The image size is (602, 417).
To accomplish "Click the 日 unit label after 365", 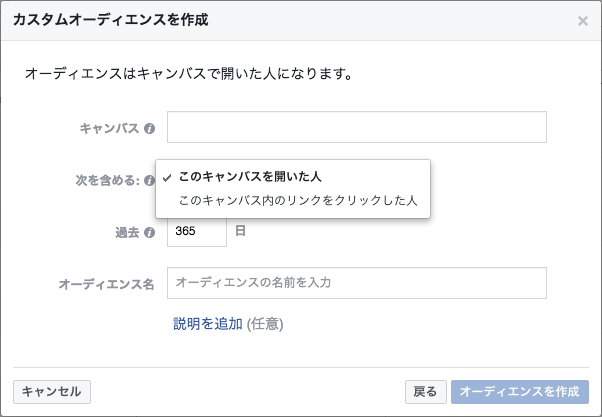I will [240, 231].
